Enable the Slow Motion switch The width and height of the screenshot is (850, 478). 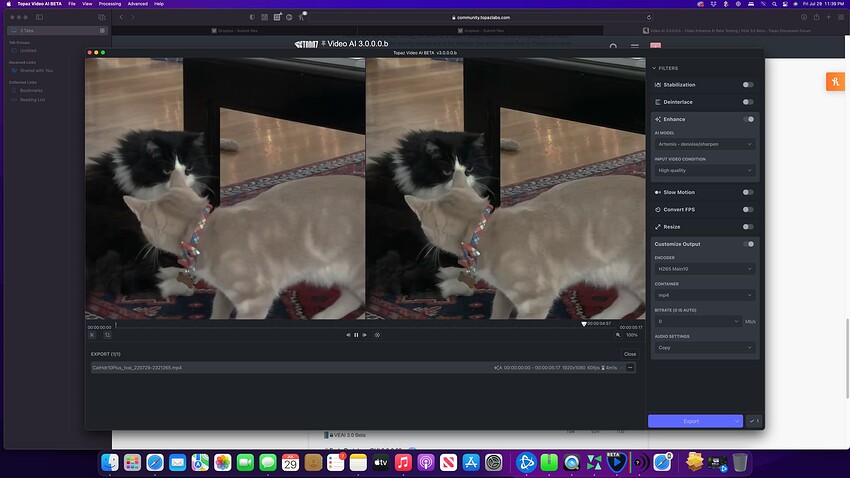(x=748, y=192)
